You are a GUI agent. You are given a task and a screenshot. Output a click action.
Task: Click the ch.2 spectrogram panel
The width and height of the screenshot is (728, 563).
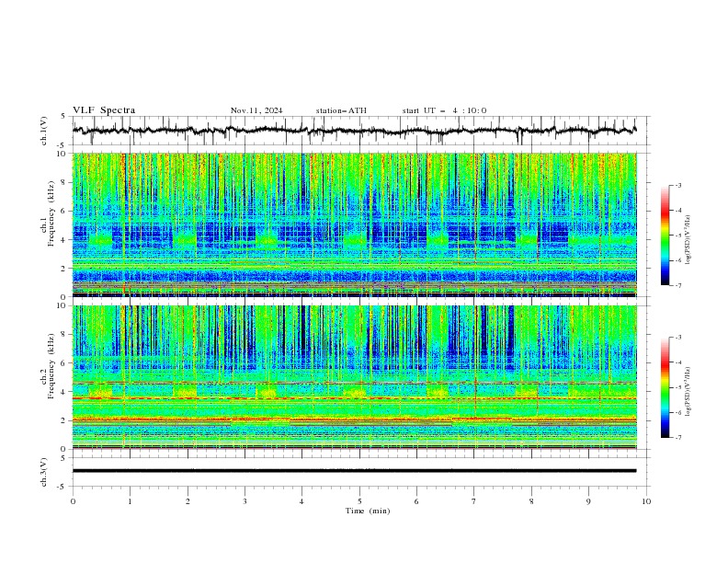coord(355,377)
